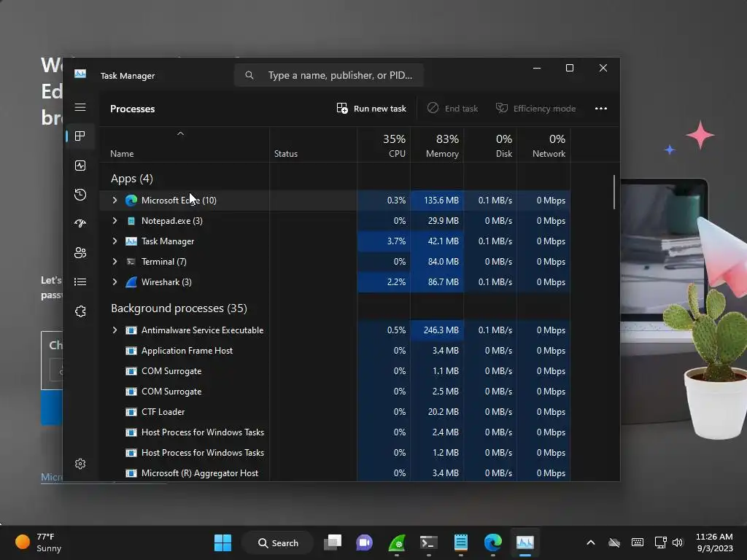
Task: Click the CTF Loader process icon
Action: [131, 412]
